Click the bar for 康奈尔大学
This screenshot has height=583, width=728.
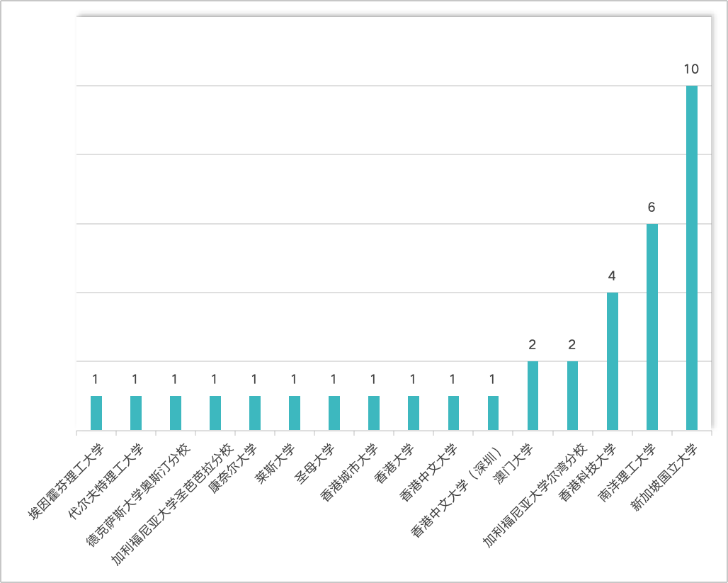point(255,413)
